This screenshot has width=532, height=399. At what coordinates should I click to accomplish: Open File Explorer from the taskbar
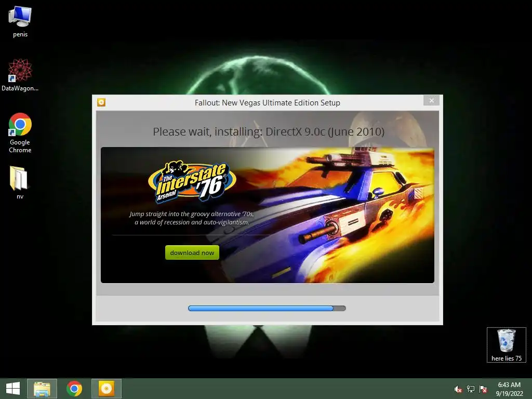pyautogui.click(x=42, y=389)
